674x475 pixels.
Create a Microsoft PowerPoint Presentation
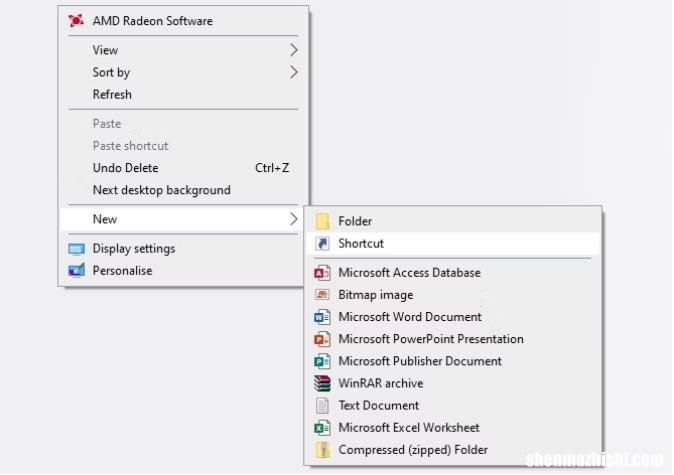[453, 340]
